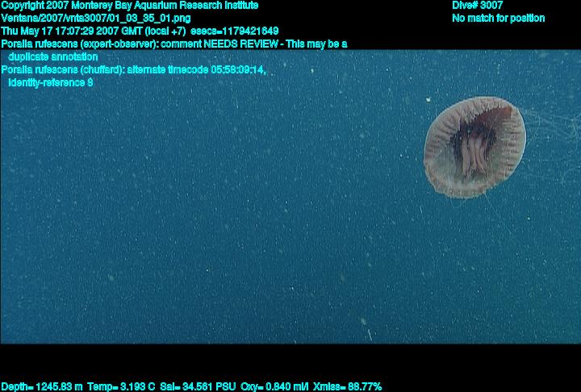This screenshot has height=392, width=581.
Task: Click the timestamp 'Thu May 17 17:07:29 2007 GMT'
Action: (x=72, y=31)
